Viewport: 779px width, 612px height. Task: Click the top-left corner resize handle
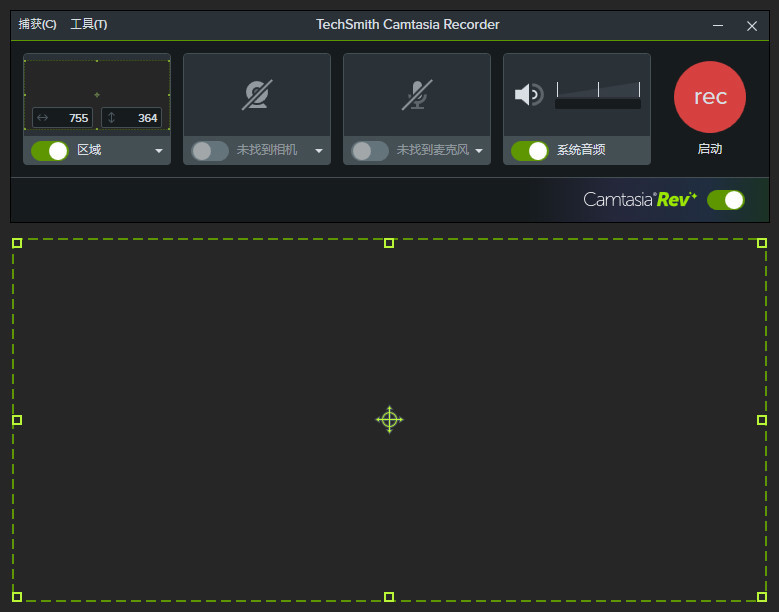(17, 243)
